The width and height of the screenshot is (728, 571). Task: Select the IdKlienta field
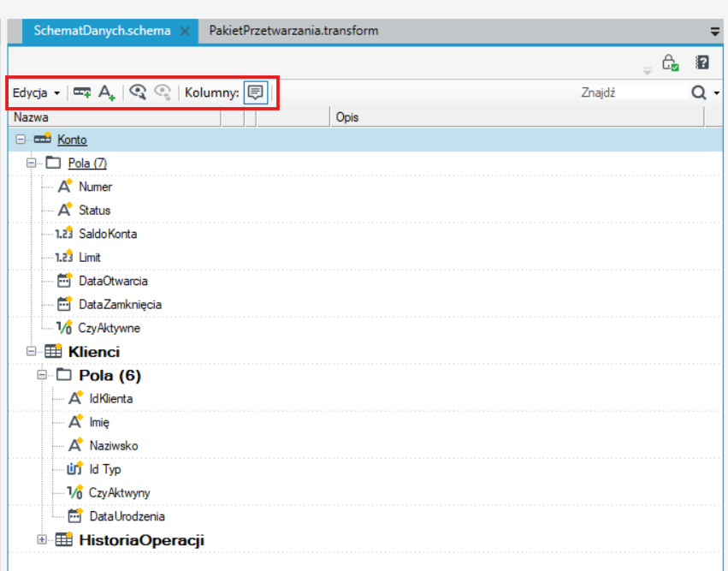(111, 399)
